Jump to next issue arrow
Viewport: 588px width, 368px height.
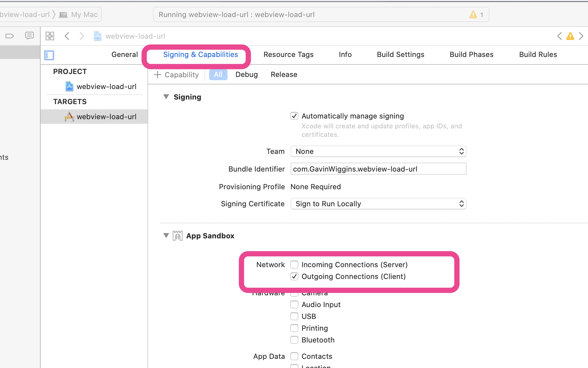(581, 36)
